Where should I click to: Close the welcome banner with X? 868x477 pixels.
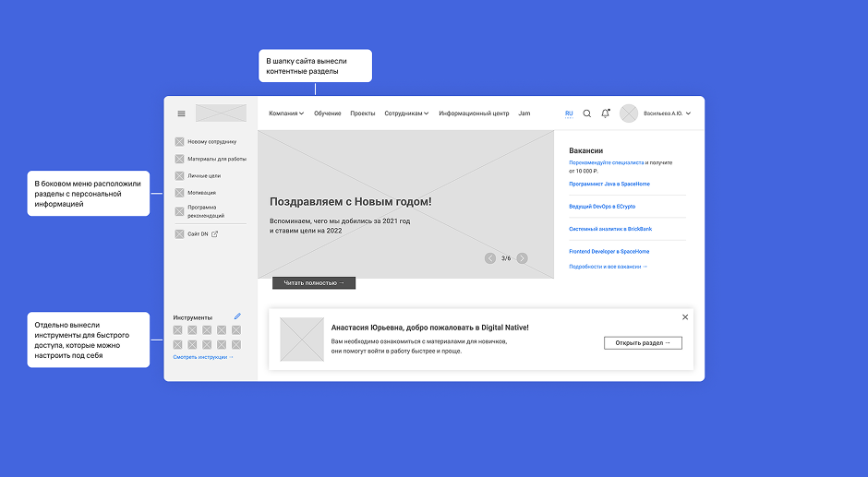click(685, 317)
